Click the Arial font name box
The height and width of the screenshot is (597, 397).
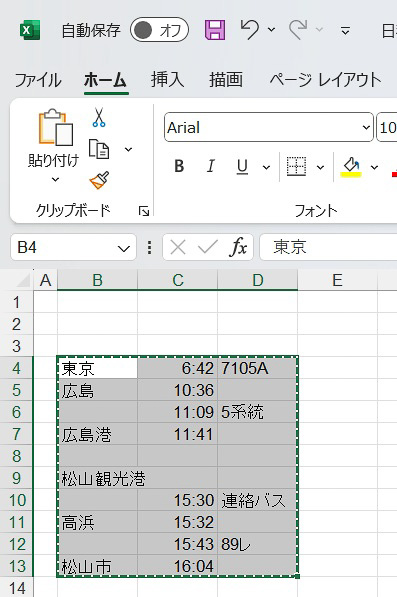(263, 127)
